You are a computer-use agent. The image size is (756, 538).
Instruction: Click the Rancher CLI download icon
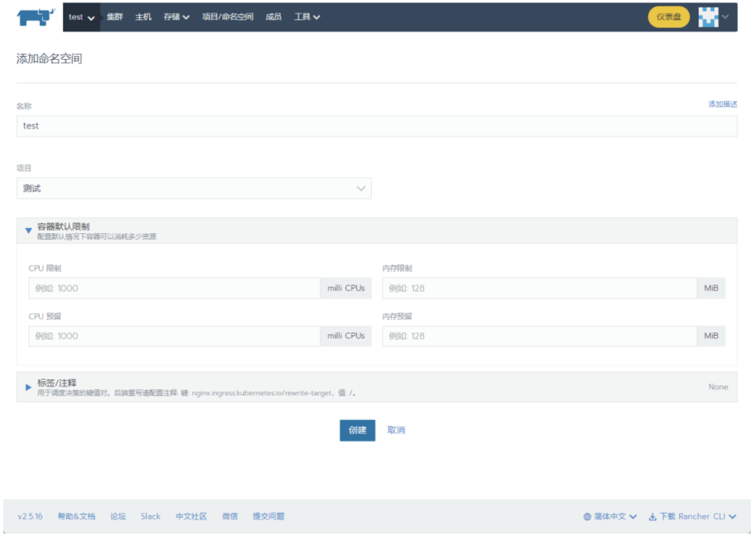652,517
